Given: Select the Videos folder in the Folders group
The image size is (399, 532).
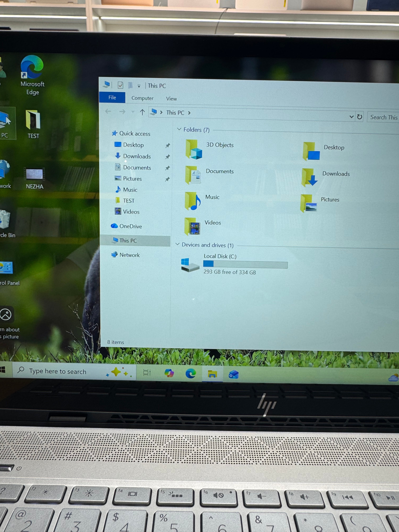Looking at the screenshot, I should coord(203,226).
